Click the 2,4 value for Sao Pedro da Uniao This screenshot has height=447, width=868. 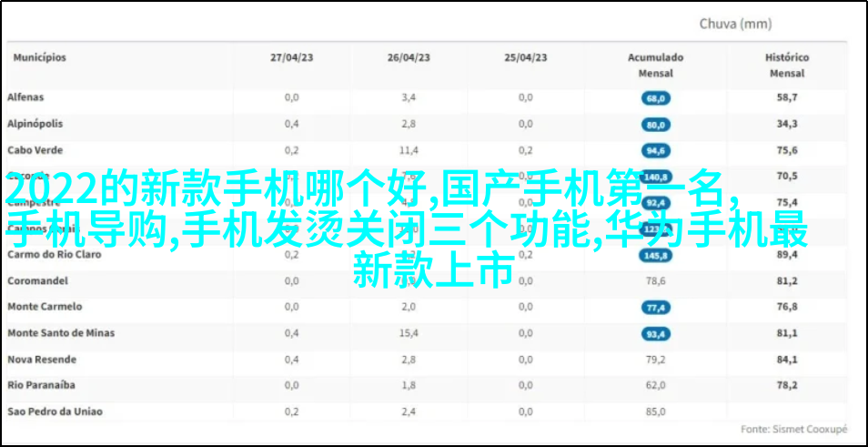pos(409,412)
